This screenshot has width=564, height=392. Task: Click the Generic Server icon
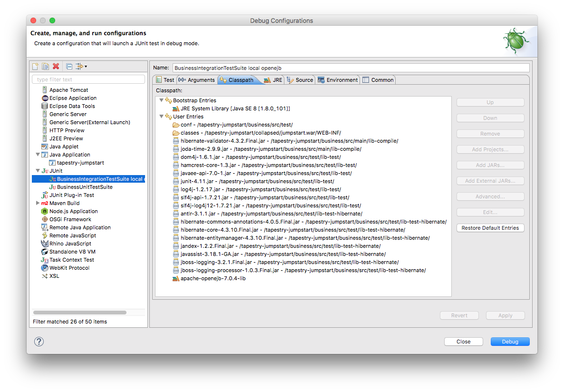click(45, 114)
